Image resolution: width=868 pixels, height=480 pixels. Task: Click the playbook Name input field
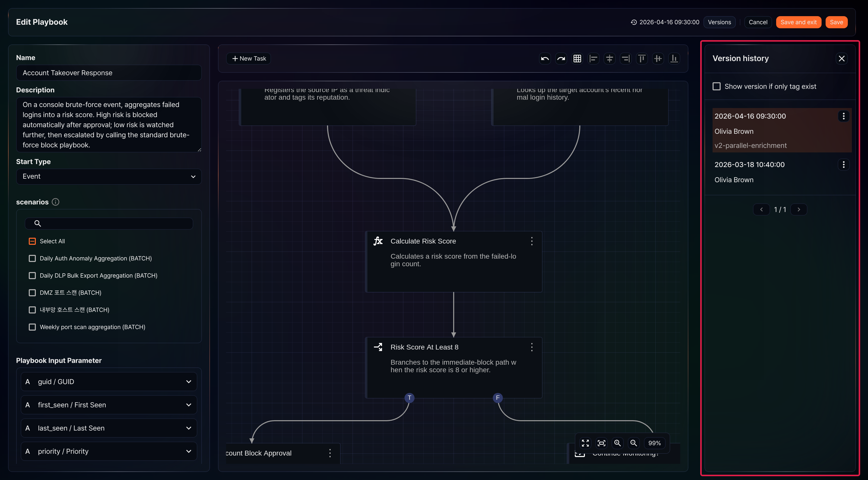[x=109, y=73]
